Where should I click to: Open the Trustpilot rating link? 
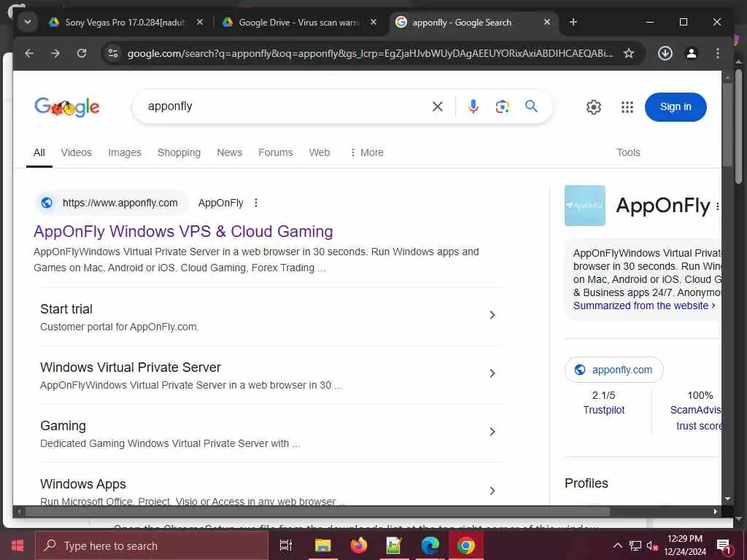click(x=603, y=410)
